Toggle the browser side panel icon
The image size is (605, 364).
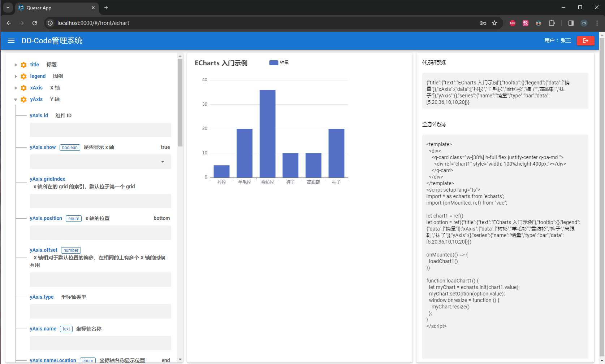[571, 23]
